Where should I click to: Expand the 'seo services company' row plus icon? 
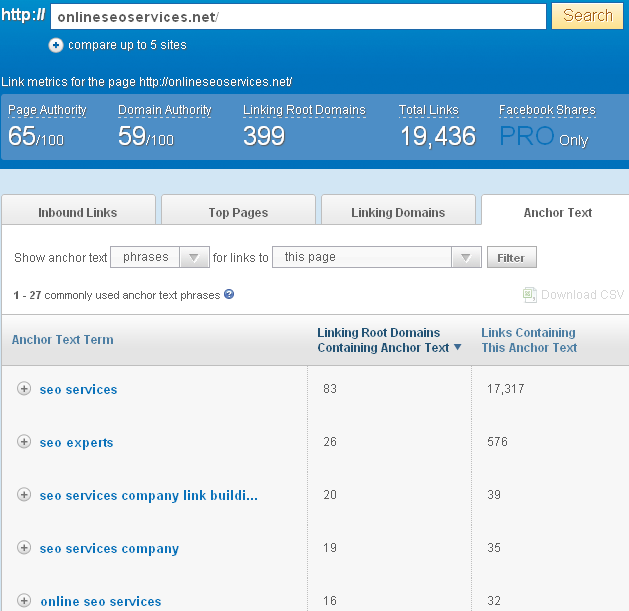[24, 548]
